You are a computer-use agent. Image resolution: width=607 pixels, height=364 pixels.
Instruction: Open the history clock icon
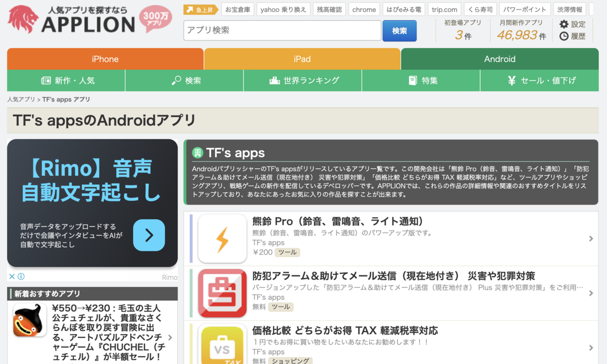coord(564,36)
